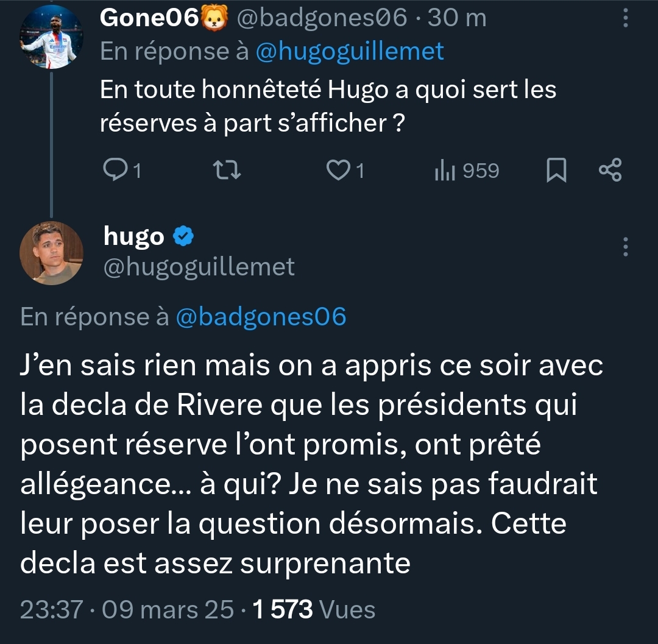Screen dimensions: 658x644
Task: Follow the @badgones06 mention link
Action: pyautogui.click(x=261, y=316)
